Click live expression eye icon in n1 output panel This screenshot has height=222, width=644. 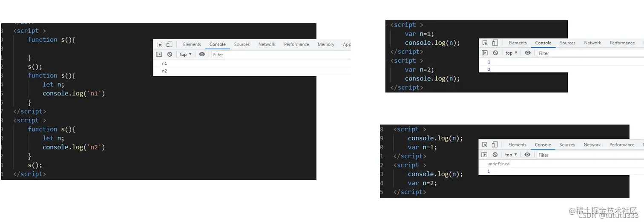[x=202, y=55]
